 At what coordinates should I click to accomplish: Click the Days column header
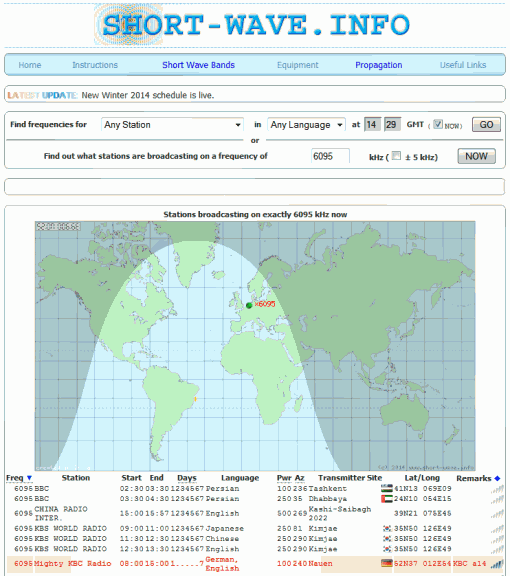pyautogui.click(x=187, y=478)
